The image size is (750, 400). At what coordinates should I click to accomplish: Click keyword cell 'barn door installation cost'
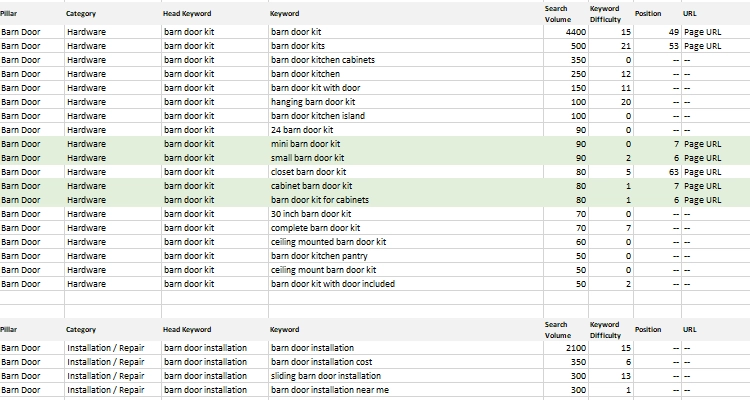click(325, 362)
